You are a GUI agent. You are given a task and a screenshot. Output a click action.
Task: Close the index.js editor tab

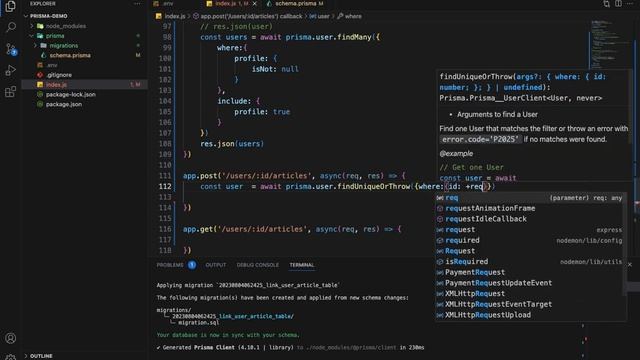255,4
